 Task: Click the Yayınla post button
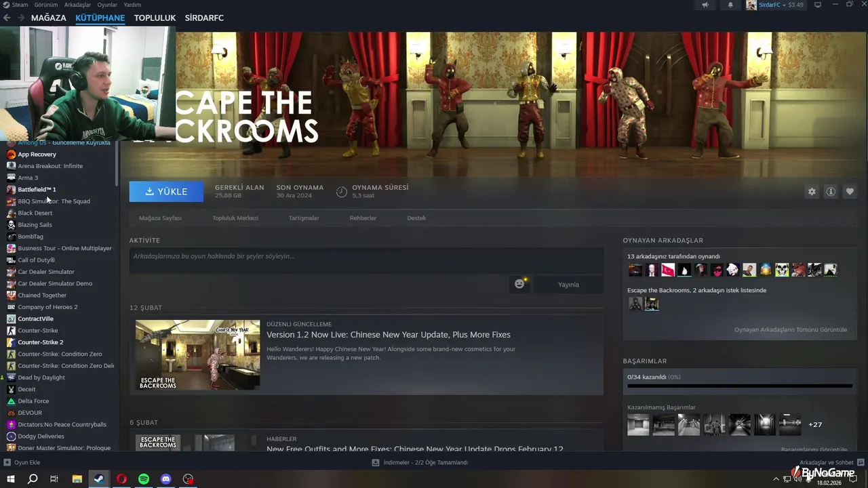[x=568, y=285]
